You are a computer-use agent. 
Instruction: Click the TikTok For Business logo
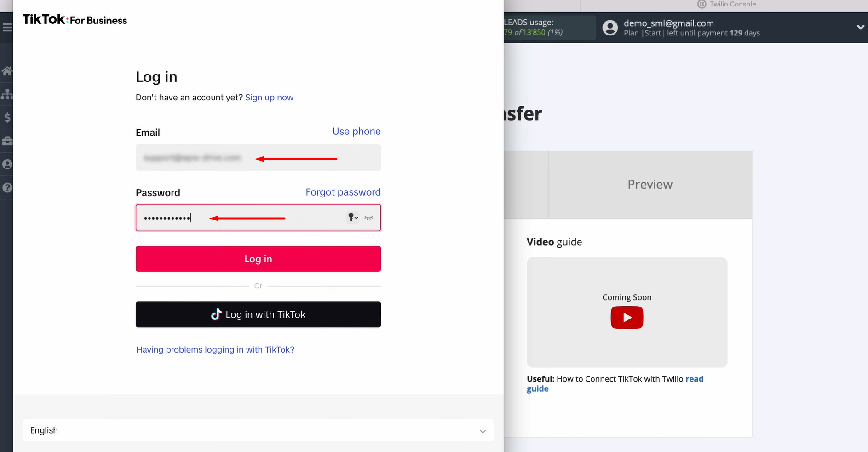75,19
